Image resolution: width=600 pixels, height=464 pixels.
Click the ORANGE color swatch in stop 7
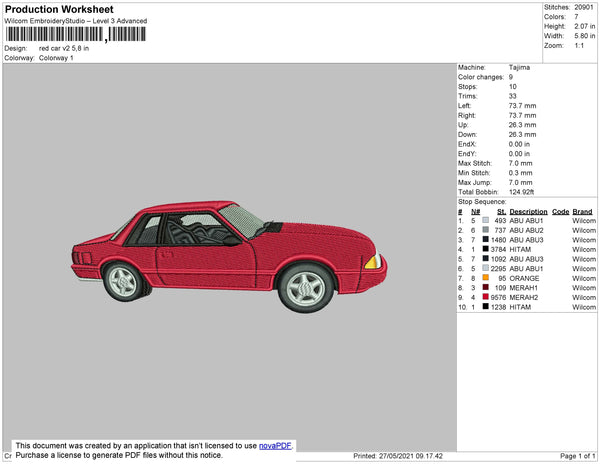tap(485, 278)
